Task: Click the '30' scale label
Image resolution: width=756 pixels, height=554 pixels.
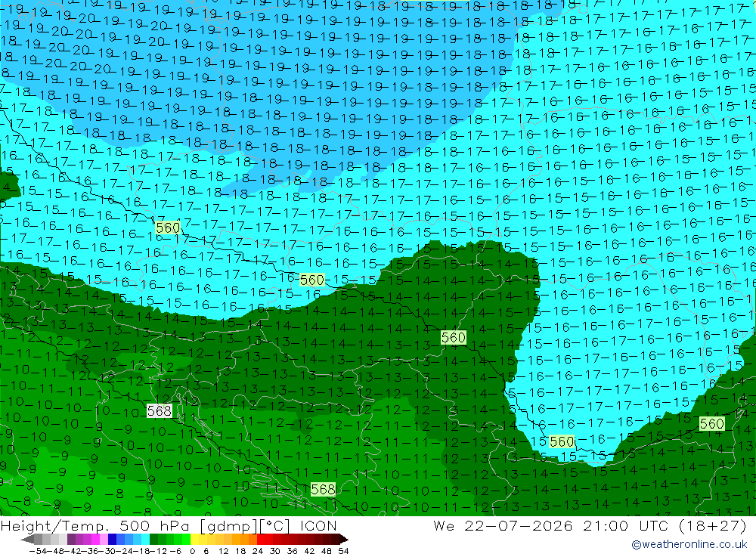Action: 275,551
